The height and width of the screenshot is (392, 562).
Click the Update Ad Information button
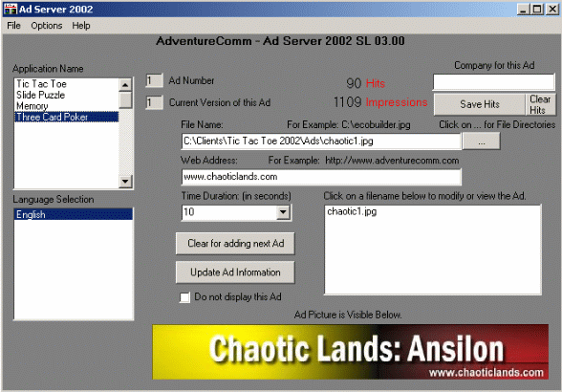(235, 272)
